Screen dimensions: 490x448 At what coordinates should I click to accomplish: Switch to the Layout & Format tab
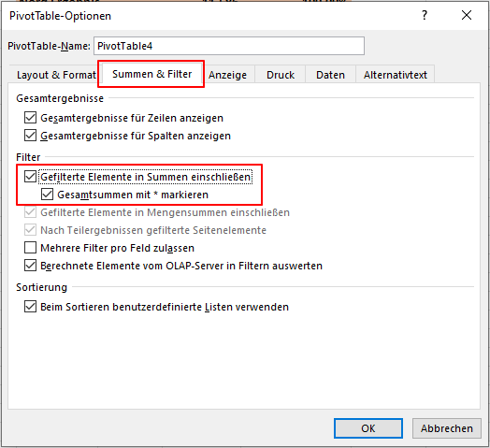click(56, 75)
